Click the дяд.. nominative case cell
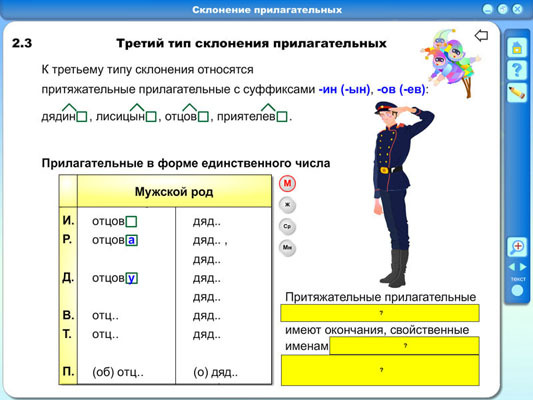Screen dimensions: 533x400 pos(207,222)
